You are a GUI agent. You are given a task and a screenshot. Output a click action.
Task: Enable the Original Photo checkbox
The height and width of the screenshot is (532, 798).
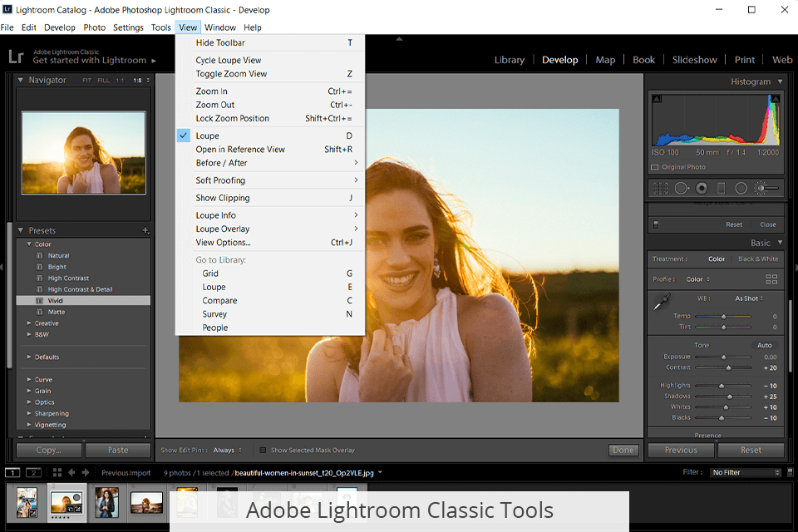coord(654,167)
